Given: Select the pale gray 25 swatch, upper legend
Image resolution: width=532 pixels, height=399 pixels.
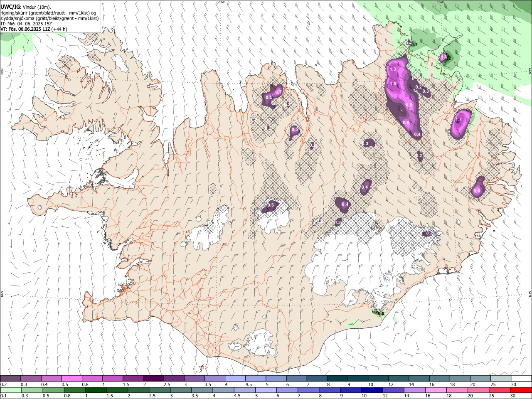Looking at the screenshot, I should point(500,379).
